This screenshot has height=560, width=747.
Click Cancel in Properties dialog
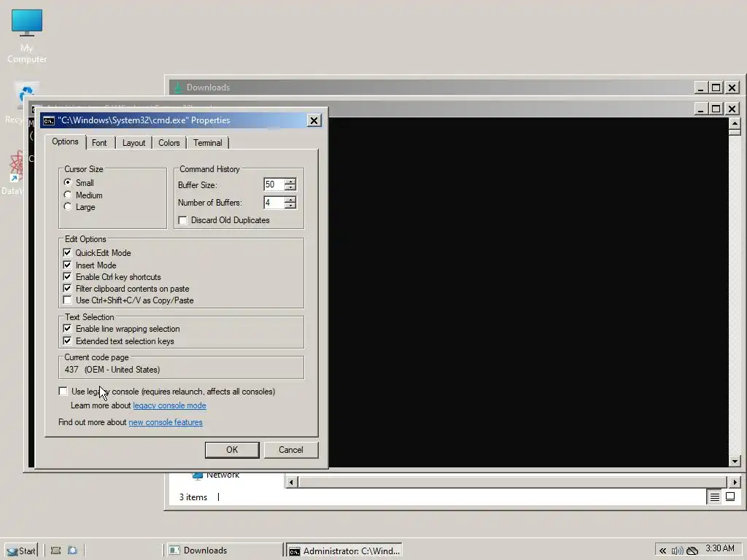tap(291, 450)
